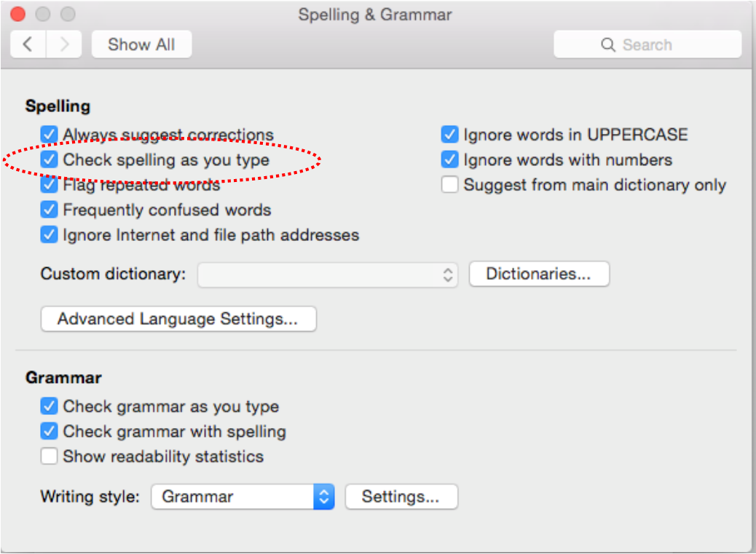Click the Show All button
756x554 pixels.
click(x=141, y=44)
